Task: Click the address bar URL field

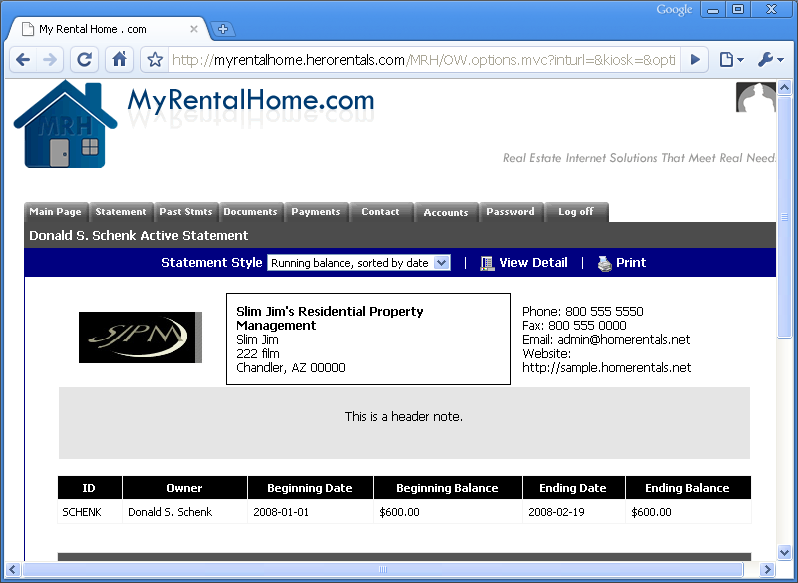Action: (423, 60)
